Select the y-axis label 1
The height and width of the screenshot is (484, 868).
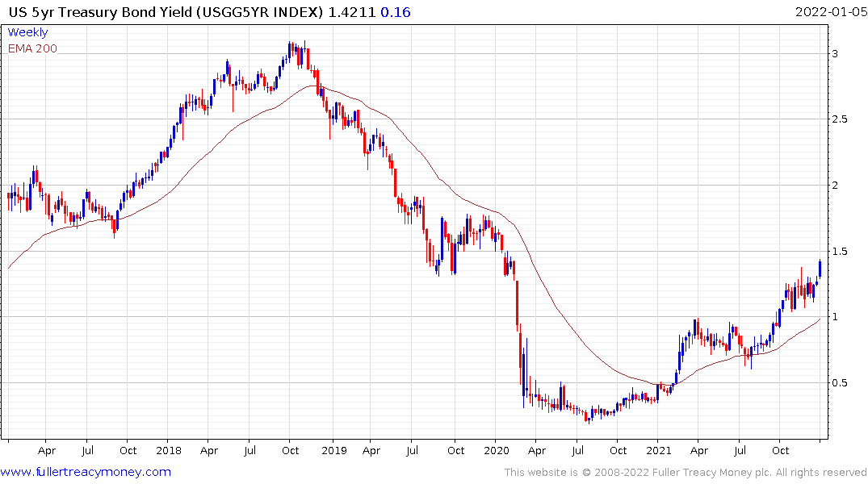click(836, 317)
